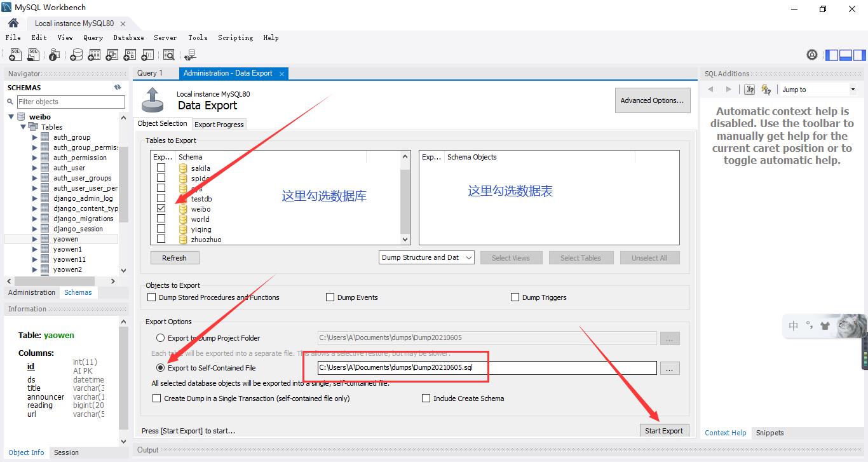Screen dimensions: 868x462
Task: Switch to the Query 1 tab
Action: click(x=150, y=73)
